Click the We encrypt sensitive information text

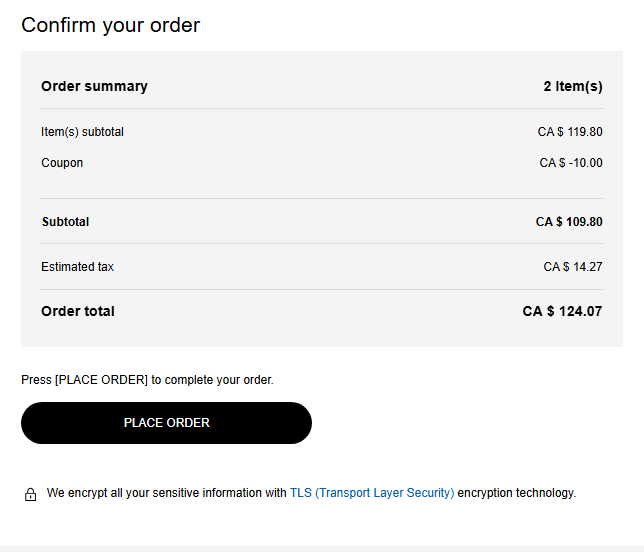pos(167,493)
